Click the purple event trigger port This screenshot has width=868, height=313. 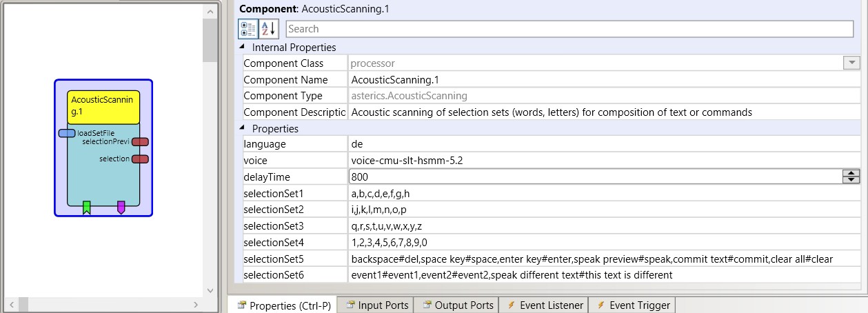pyautogui.click(x=121, y=208)
